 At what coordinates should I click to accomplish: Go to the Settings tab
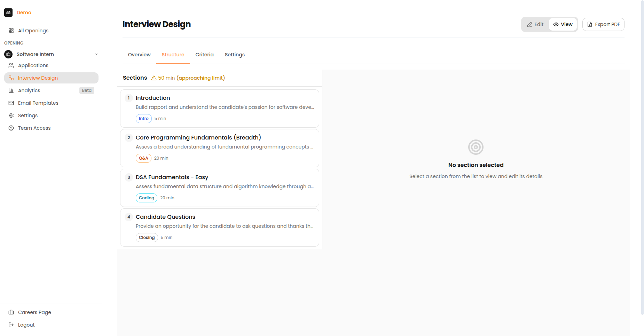(235, 55)
